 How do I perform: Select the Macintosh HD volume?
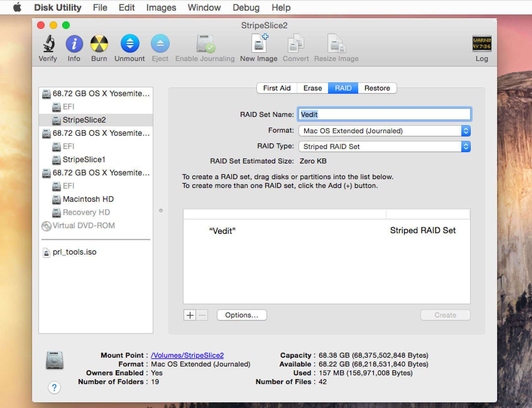click(x=96, y=199)
